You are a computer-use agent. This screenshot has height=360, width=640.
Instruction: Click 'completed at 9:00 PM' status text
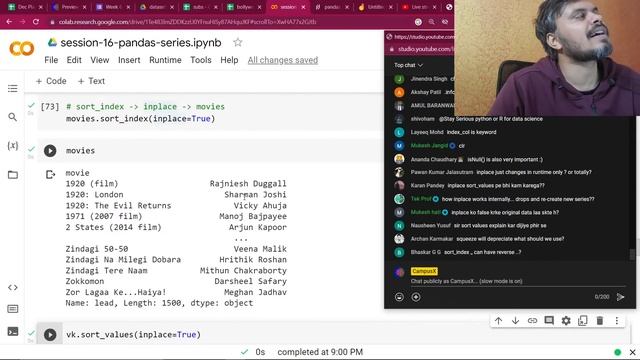[x=320, y=352]
